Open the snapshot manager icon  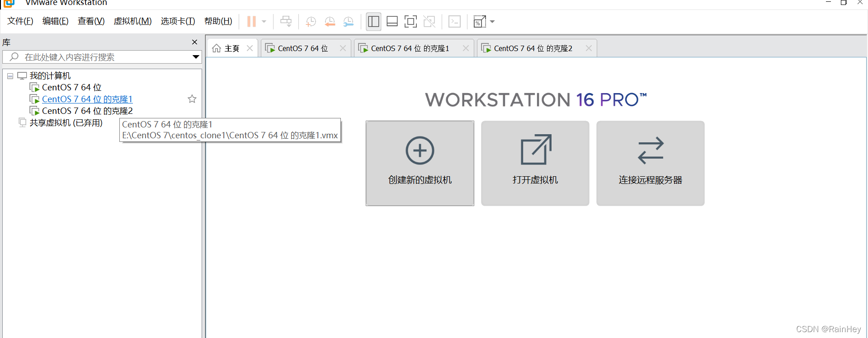[348, 21]
